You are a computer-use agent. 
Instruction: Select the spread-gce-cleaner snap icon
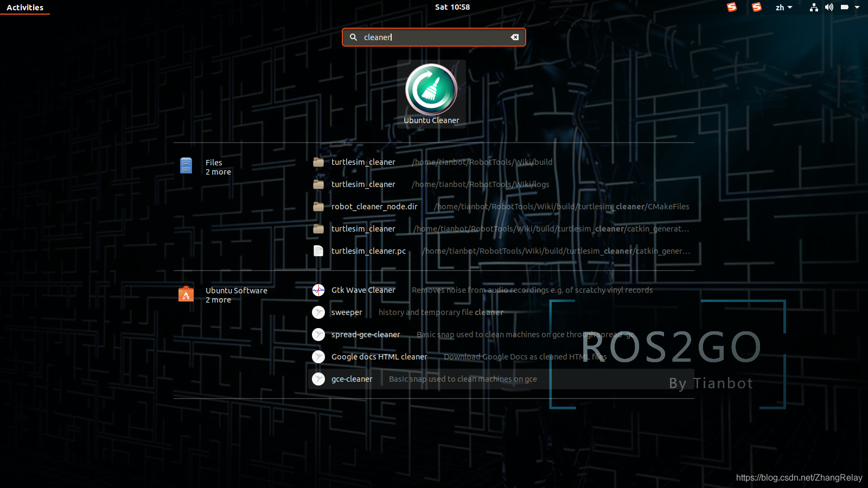[318, 335]
